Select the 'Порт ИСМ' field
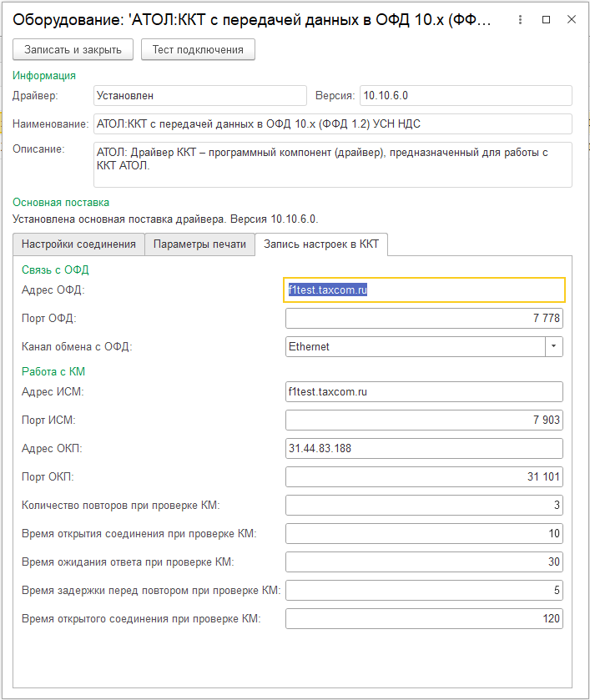 coord(424,420)
